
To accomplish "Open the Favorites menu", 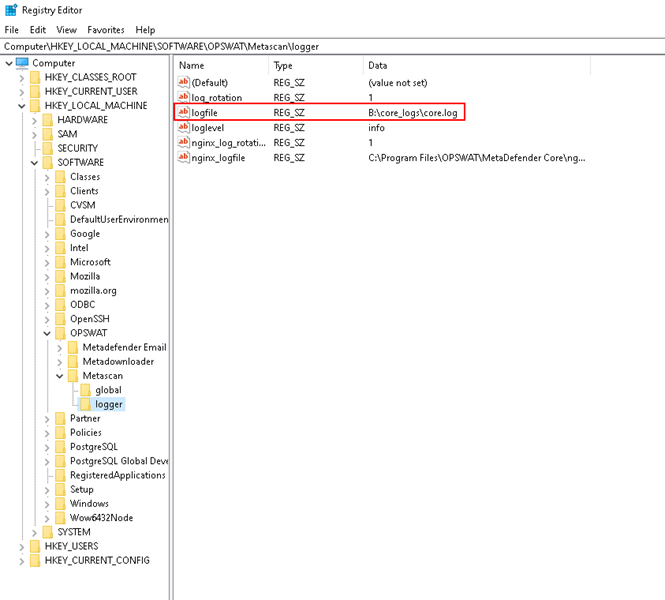I will (106, 30).
